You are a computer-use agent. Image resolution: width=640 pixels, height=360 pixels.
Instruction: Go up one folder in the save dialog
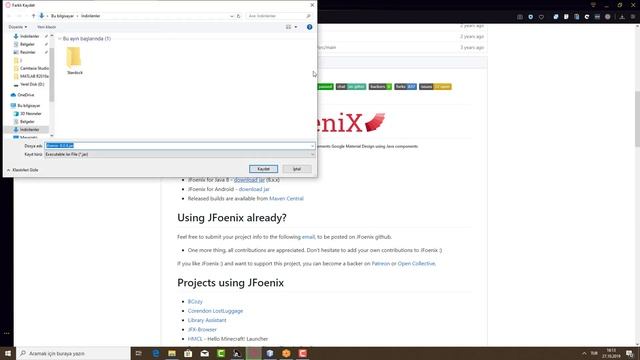point(33,16)
